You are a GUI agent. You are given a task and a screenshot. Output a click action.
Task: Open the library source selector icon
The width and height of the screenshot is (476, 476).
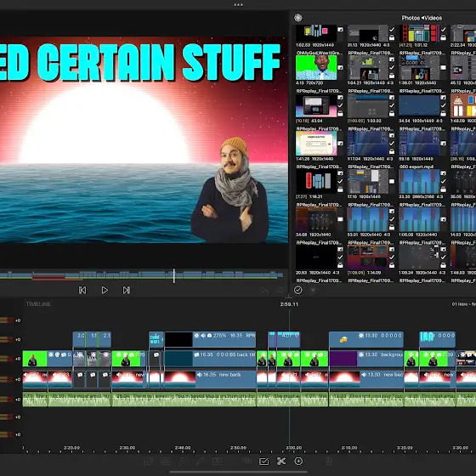(298, 18)
